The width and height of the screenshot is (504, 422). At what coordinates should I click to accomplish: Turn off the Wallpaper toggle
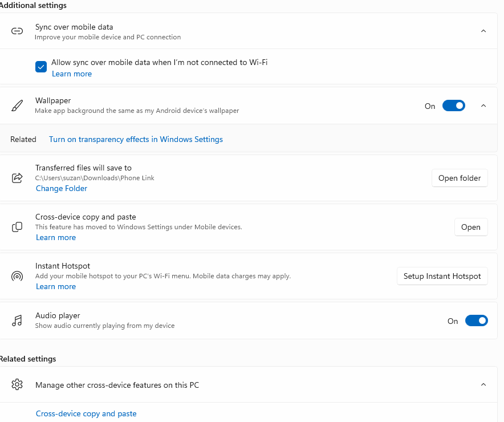453,105
